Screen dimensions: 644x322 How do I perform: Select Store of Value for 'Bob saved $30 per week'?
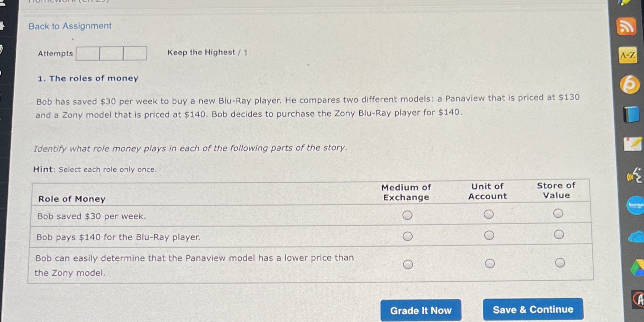(558, 214)
